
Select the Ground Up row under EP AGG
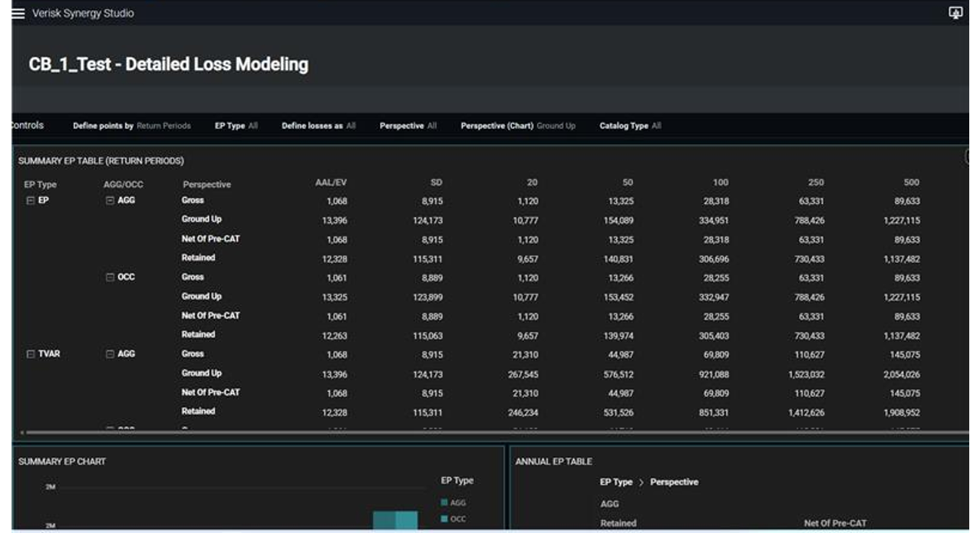(201, 220)
